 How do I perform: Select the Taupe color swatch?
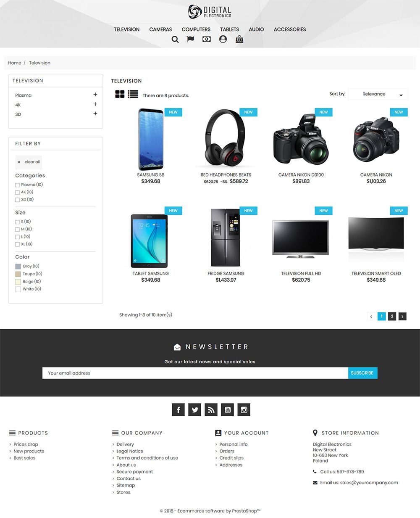point(18,274)
